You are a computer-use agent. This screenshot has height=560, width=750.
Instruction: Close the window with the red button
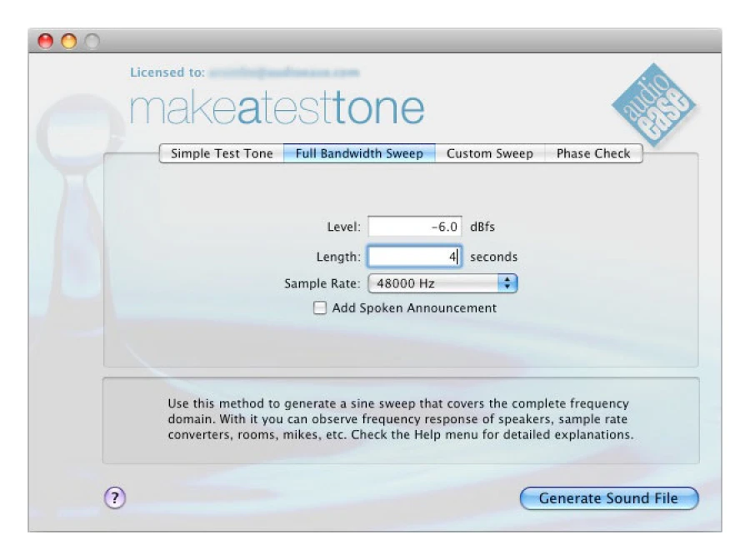(46, 41)
